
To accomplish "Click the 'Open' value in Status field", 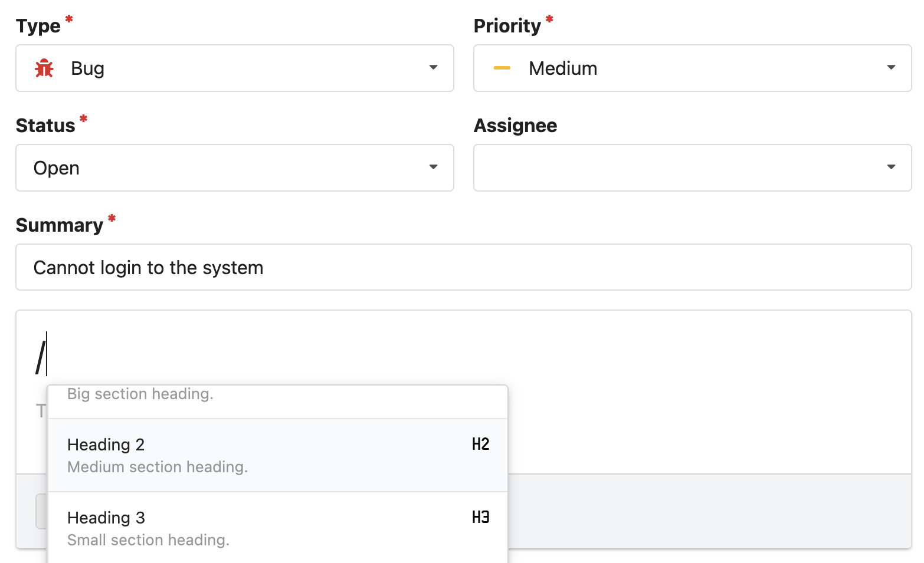I will click(x=57, y=168).
